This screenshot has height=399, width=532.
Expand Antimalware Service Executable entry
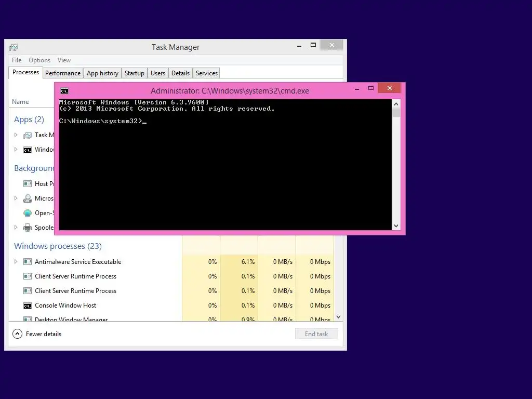click(x=16, y=262)
